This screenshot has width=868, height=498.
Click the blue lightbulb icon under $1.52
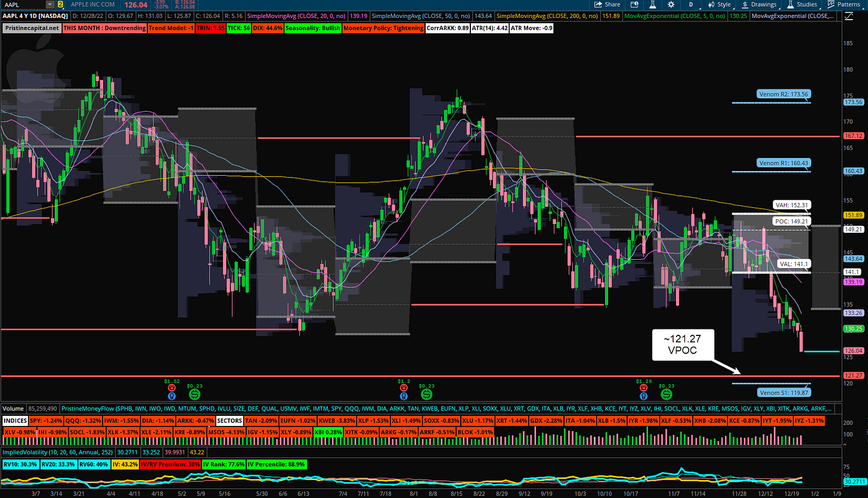pyautogui.click(x=172, y=395)
